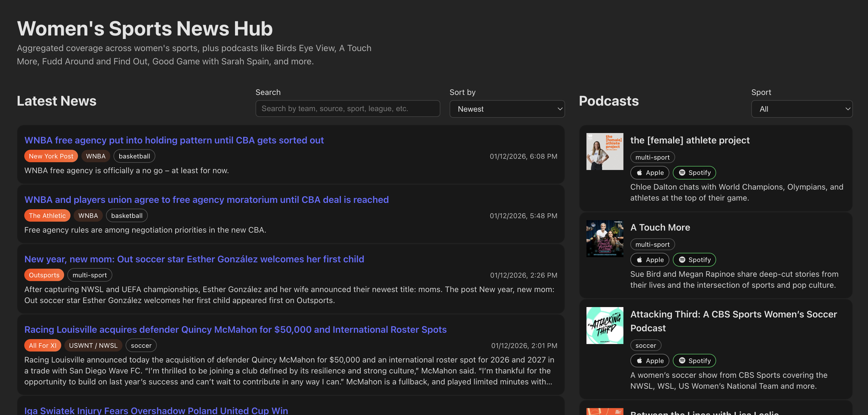Open A Touch More on Apple
This screenshot has height=415, width=868.
(x=649, y=260)
